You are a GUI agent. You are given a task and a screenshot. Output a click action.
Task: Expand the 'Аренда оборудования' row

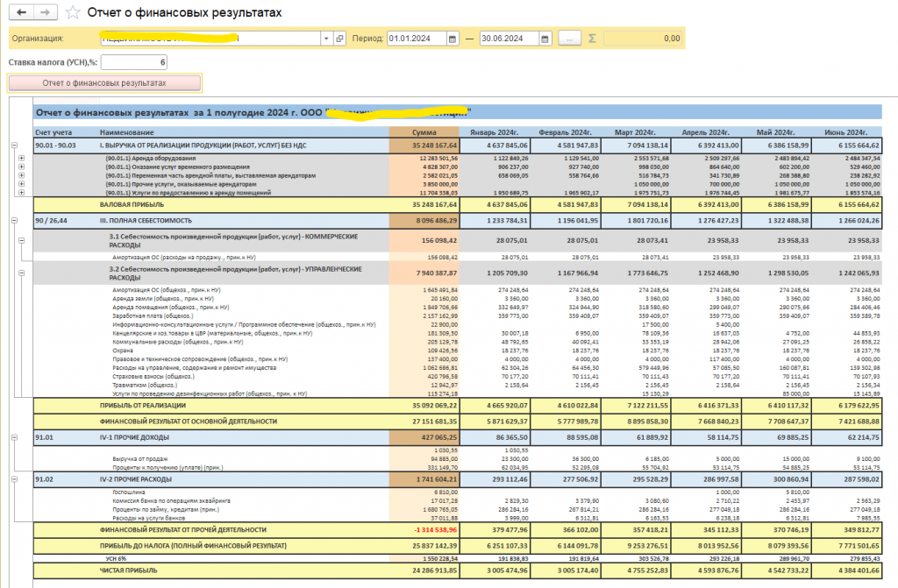coord(21,158)
